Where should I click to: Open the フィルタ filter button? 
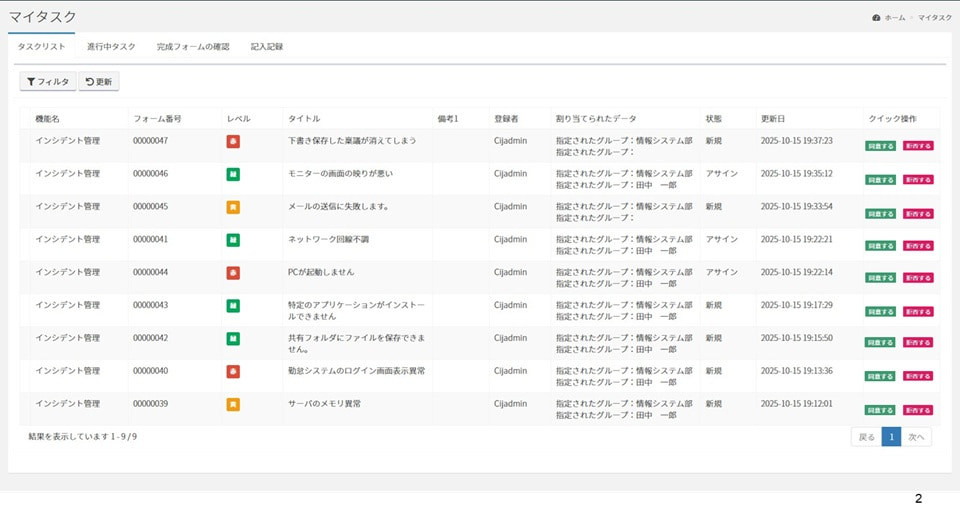tap(47, 82)
